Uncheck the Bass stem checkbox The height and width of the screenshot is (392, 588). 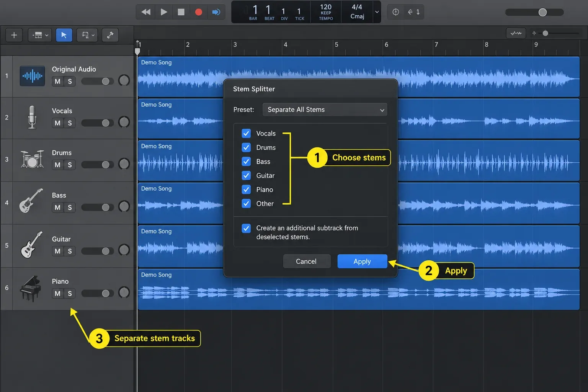click(246, 162)
